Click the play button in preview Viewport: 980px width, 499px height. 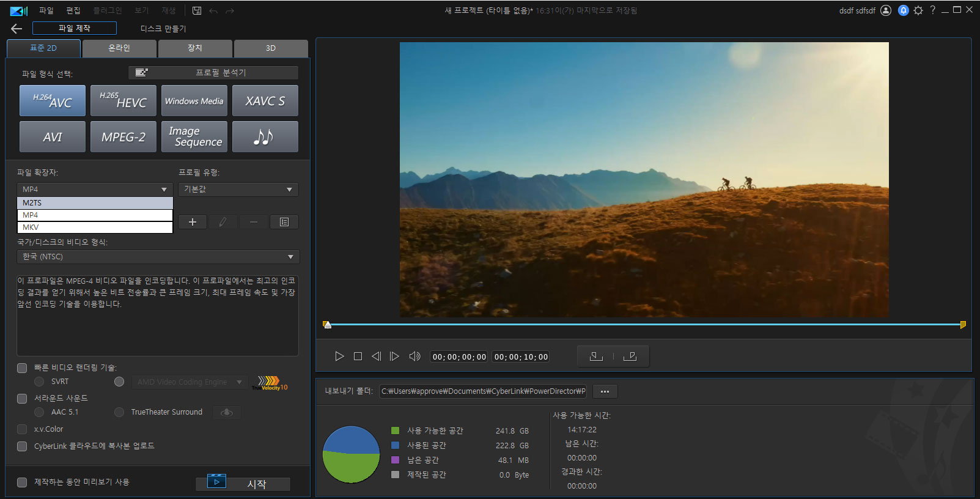click(339, 357)
